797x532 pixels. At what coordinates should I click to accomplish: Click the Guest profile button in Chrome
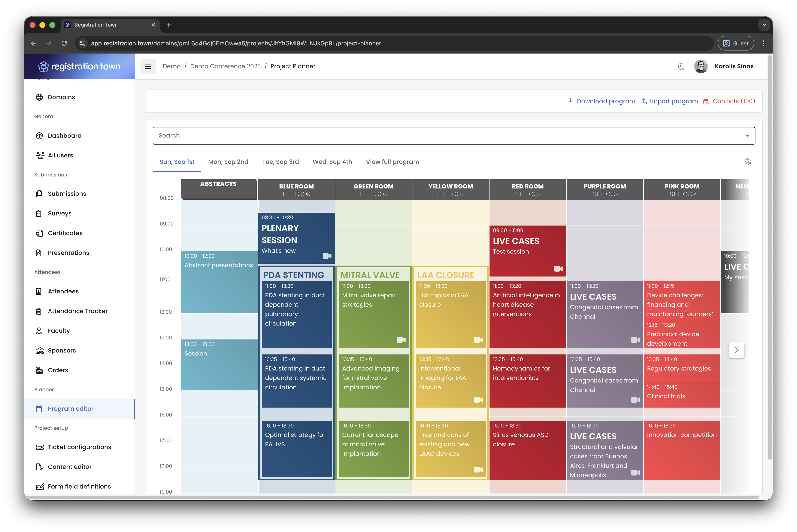[x=736, y=43]
